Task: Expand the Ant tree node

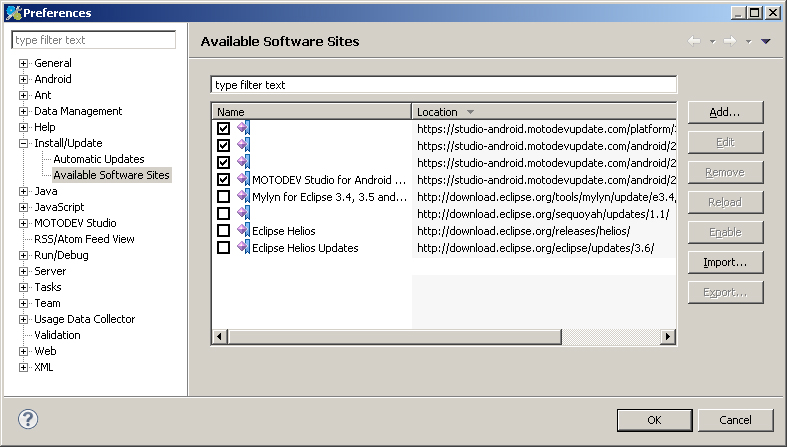Action: (23, 95)
